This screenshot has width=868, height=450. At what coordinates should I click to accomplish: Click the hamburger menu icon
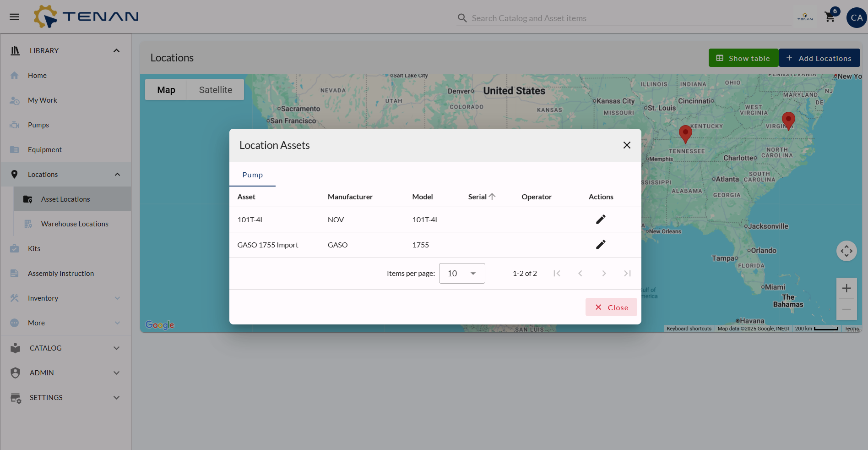point(15,17)
